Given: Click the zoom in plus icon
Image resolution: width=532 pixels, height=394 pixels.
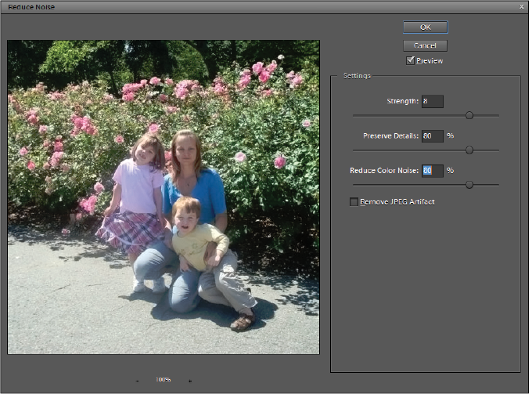Looking at the screenshot, I should pyautogui.click(x=190, y=381).
